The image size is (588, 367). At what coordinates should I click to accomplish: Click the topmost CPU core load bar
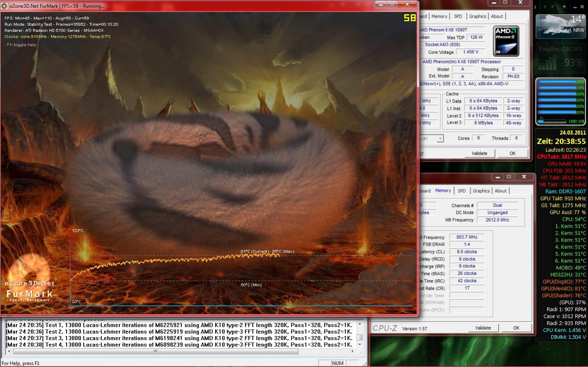tap(561, 82)
